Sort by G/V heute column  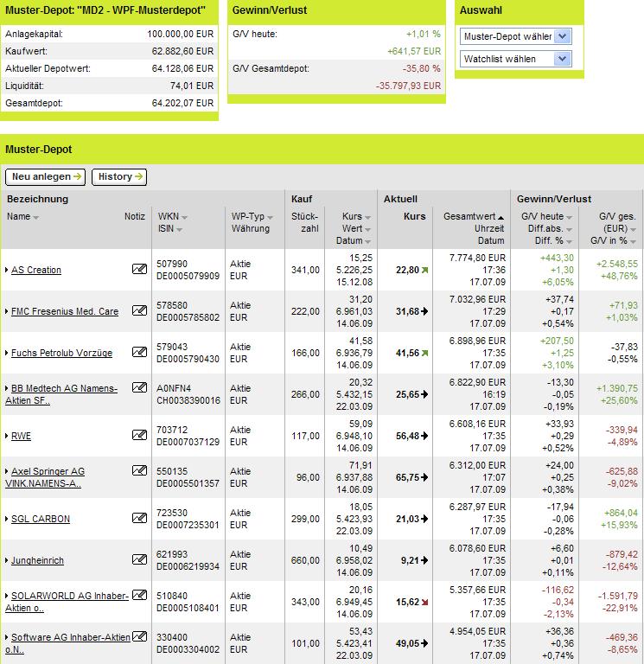569,218
